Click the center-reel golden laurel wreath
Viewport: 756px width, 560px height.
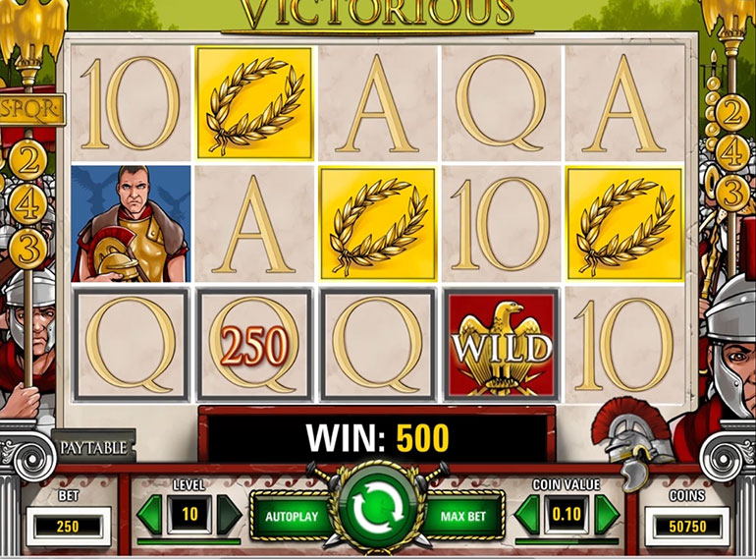pyautogui.click(x=378, y=224)
